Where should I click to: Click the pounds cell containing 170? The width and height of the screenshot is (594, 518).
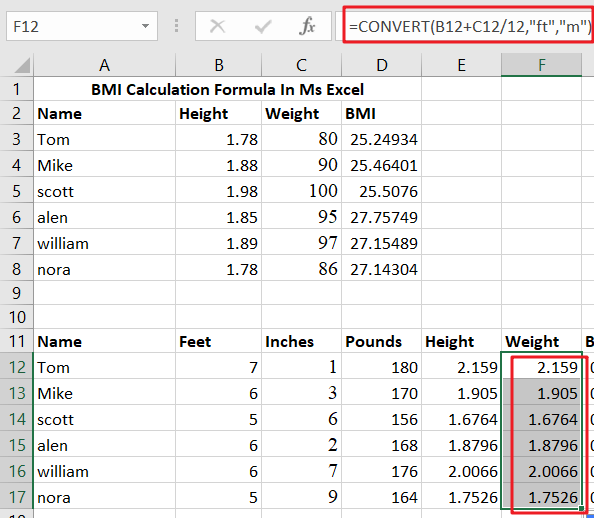(x=381, y=393)
